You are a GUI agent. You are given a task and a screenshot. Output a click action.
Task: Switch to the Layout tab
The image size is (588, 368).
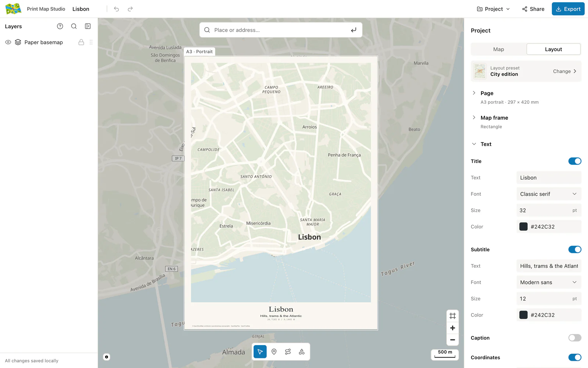553,49
